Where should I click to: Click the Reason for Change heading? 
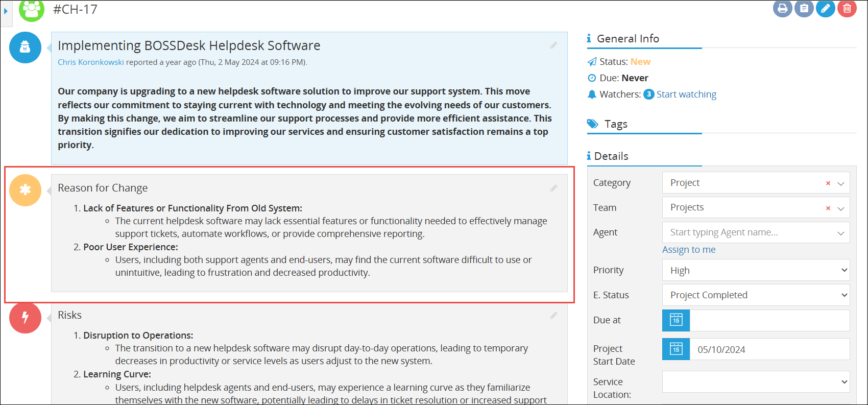coord(103,188)
